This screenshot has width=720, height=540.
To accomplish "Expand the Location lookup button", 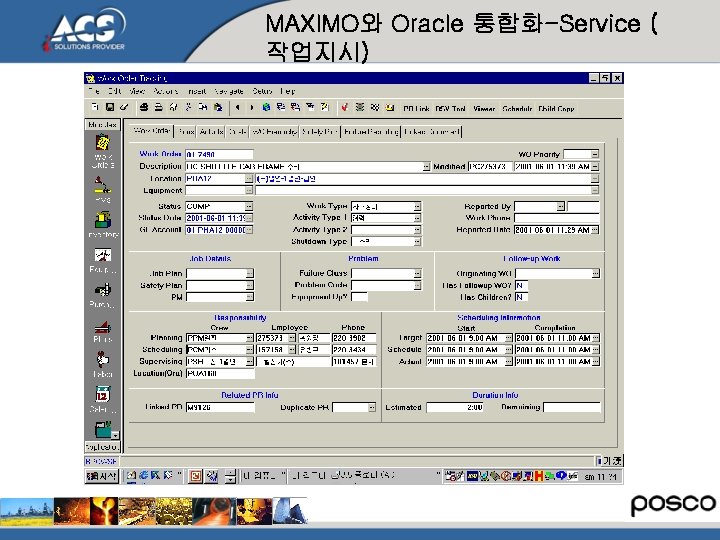I will click(249, 178).
